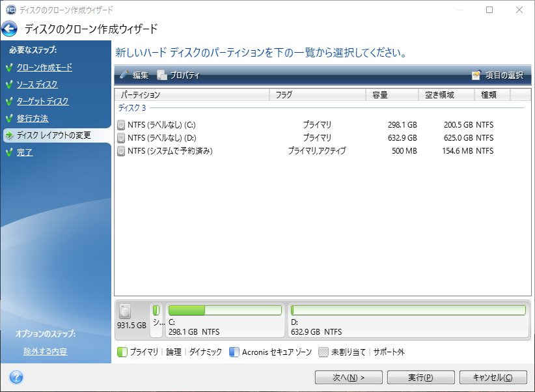Click the 500 MB capacity cell
Viewport: 535px width, 392px height.
click(x=404, y=151)
